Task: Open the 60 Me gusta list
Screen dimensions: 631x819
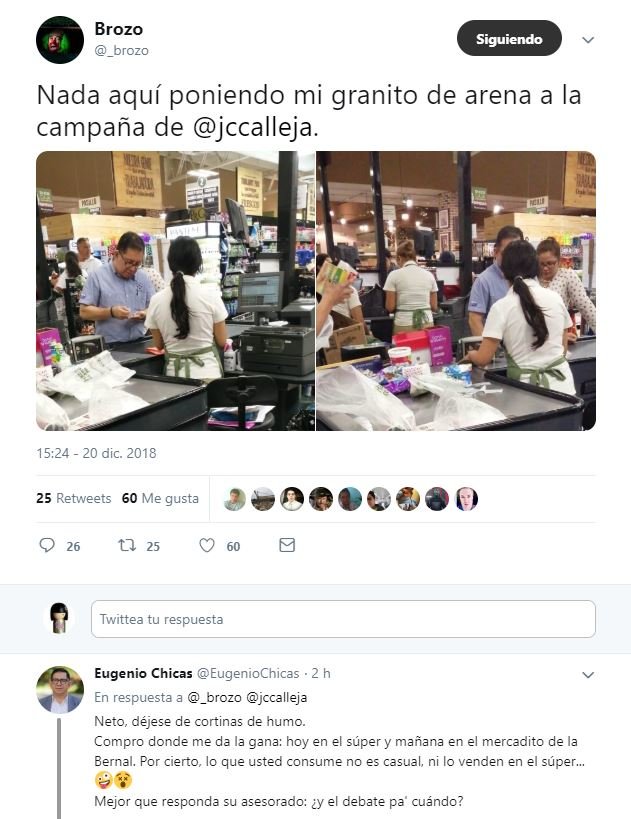Action: pos(160,498)
